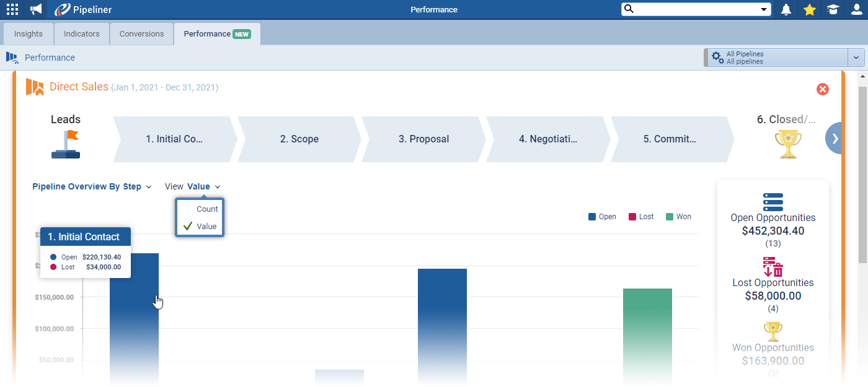The image size is (868, 387).
Task: Select the 3. Proposal pipeline stage
Action: pos(423,139)
